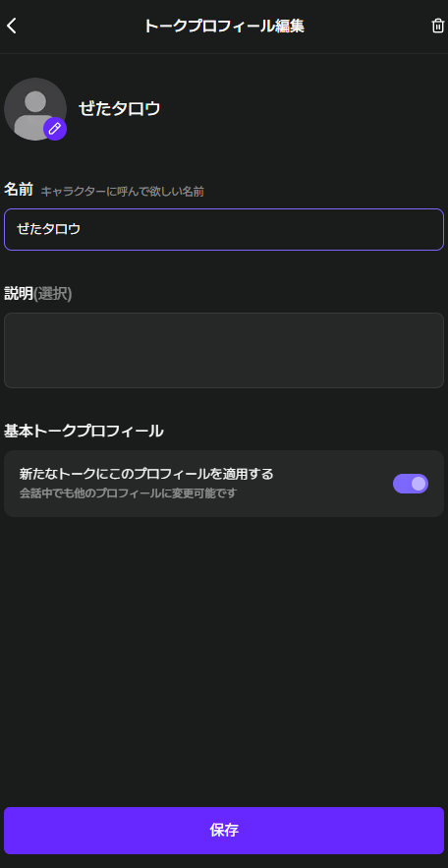448x868 pixels.
Task: Disable the apply-to-new-talks toggle switch
Action: pyautogui.click(x=411, y=484)
